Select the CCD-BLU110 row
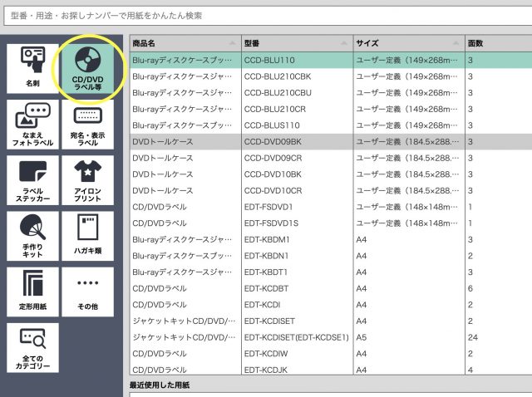532x397 pixels. [x=296, y=61]
